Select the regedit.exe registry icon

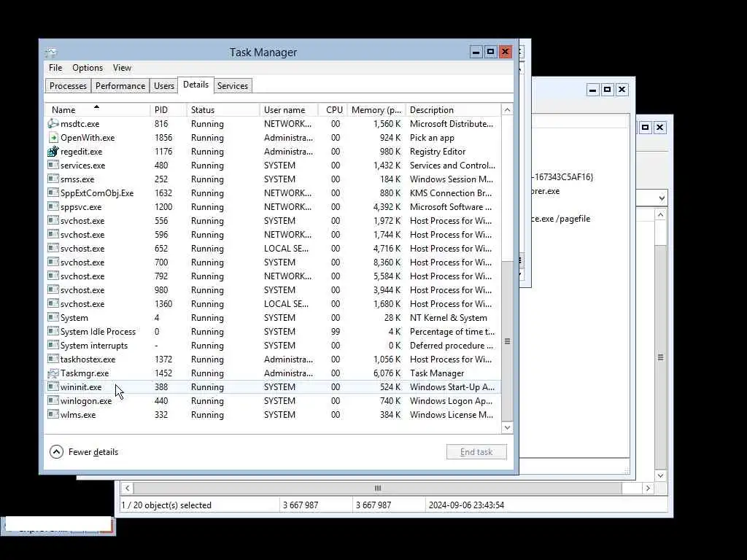click(53, 151)
